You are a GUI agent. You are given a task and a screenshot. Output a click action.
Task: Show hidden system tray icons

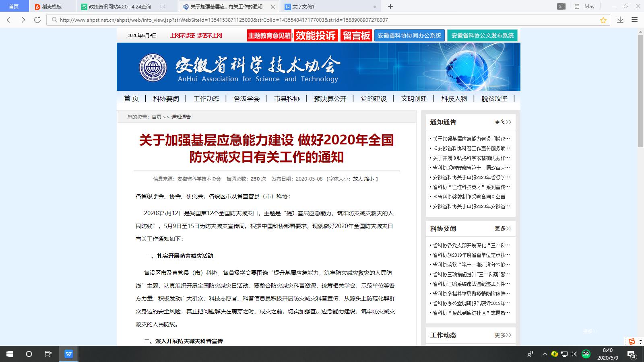(x=545, y=354)
